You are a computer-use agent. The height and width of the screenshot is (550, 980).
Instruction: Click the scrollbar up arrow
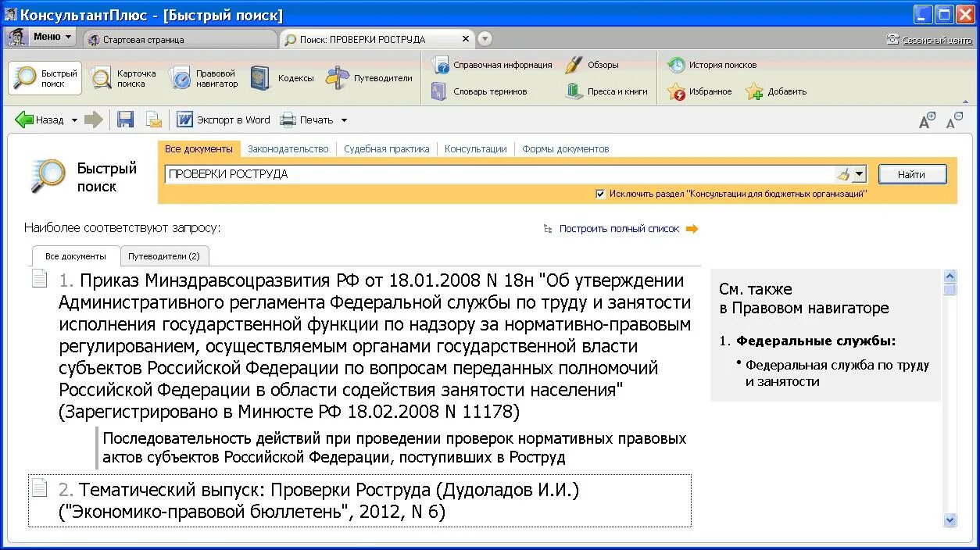coord(950,276)
